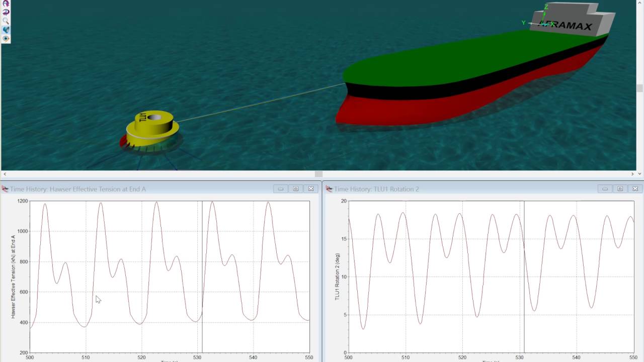644x362 pixels.
Task: Click the horizontal scrollbar left arrow
Action: 4,174
